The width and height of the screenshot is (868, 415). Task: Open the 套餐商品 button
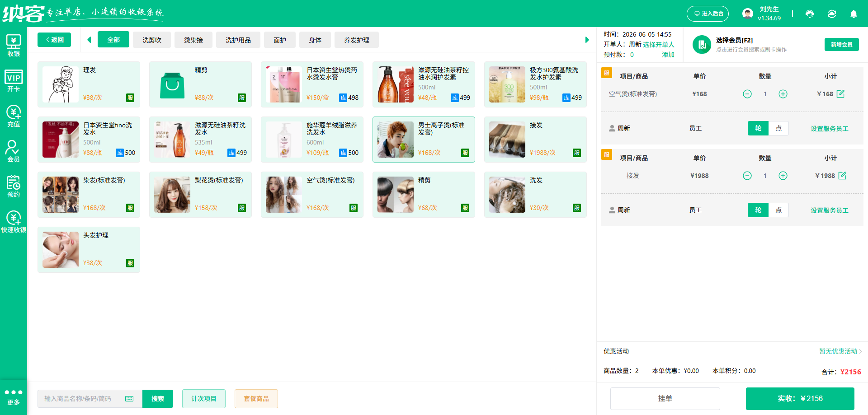click(256, 399)
